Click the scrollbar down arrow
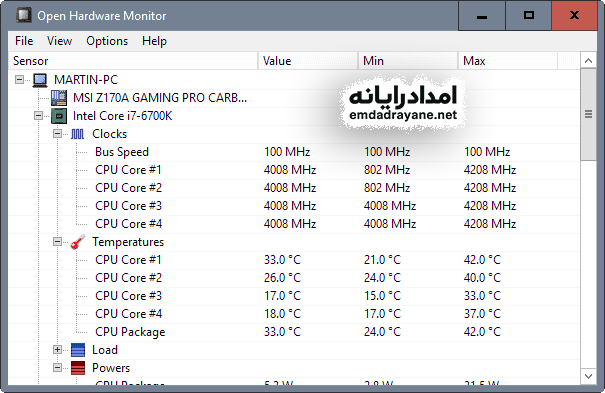 tap(588, 376)
